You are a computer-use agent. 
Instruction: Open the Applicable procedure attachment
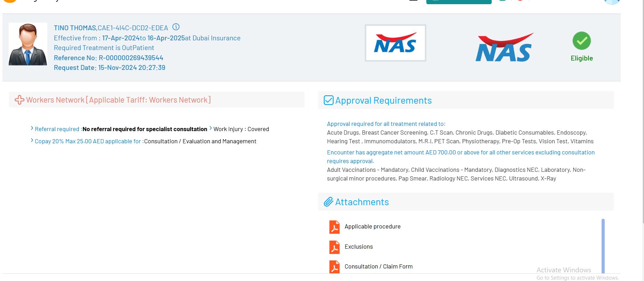point(372,226)
